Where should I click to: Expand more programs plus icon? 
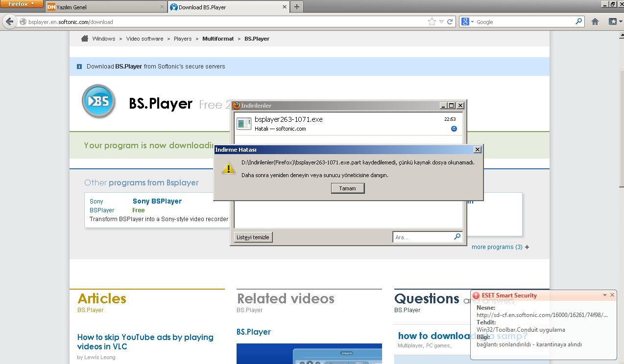coord(527,247)
